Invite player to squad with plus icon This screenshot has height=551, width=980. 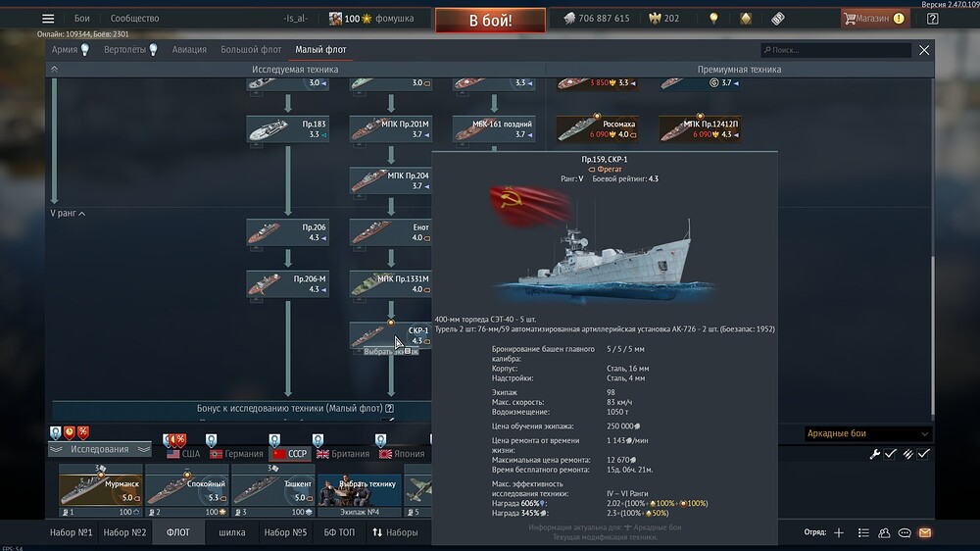coord(839,532)
